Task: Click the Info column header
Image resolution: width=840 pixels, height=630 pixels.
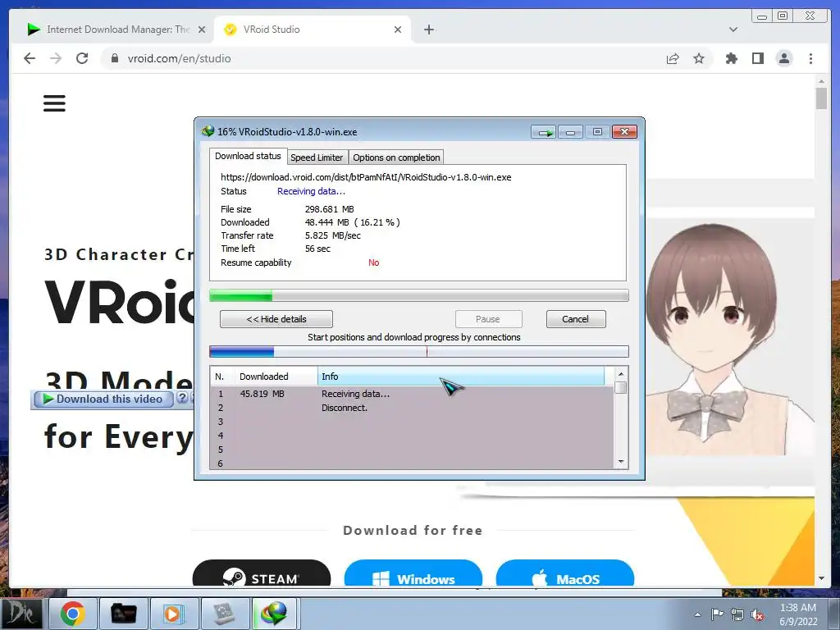Action: [x=461, y=377]
